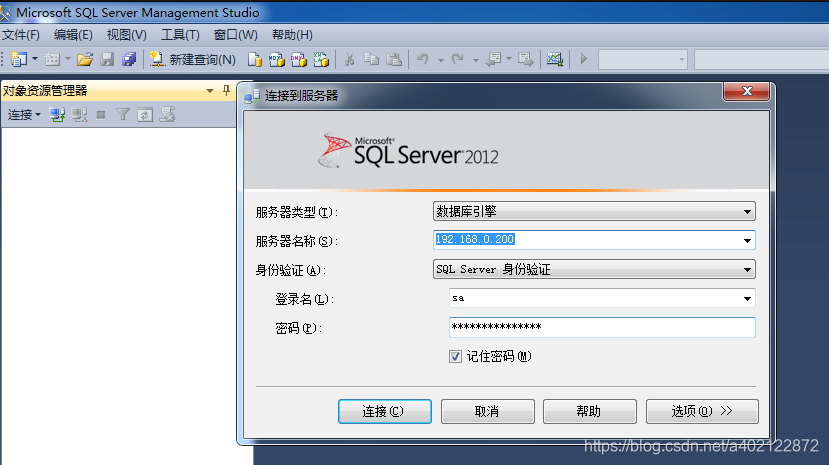Image resolution: width=829 pixels, height=465 pixels.
Task: Expand the 登录名 dropdown arrow
Action: pos(747,299)
